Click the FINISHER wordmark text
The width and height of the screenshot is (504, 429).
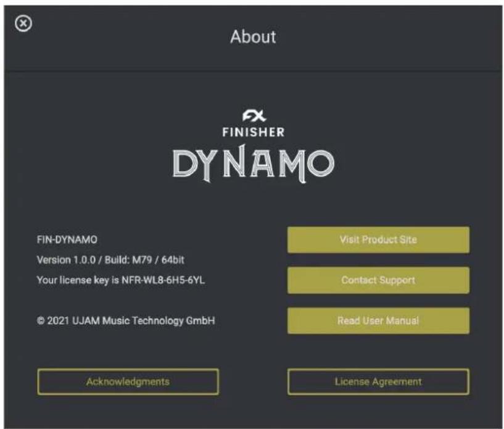coord(254,132)
